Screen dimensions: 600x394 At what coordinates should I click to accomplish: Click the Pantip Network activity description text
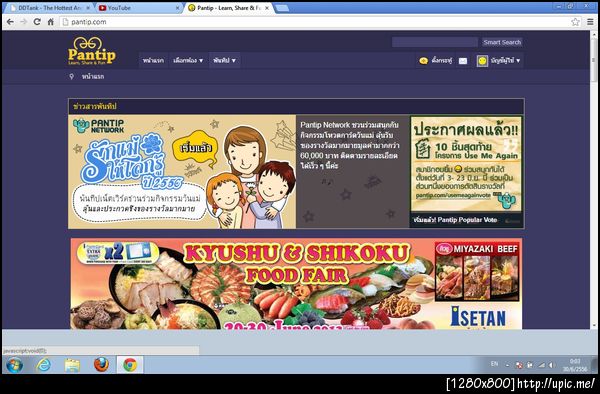[x=349, y=145]
